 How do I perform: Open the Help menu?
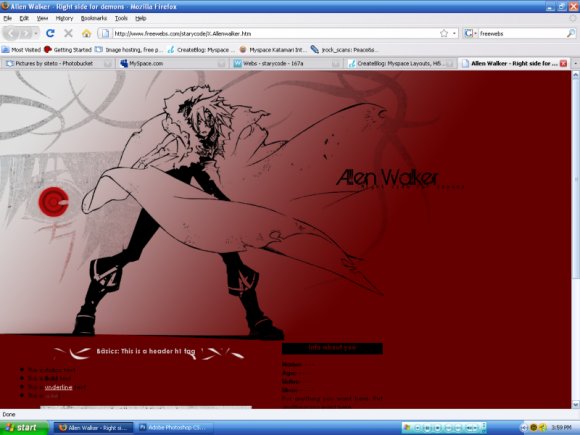click(x=141, y=18)
